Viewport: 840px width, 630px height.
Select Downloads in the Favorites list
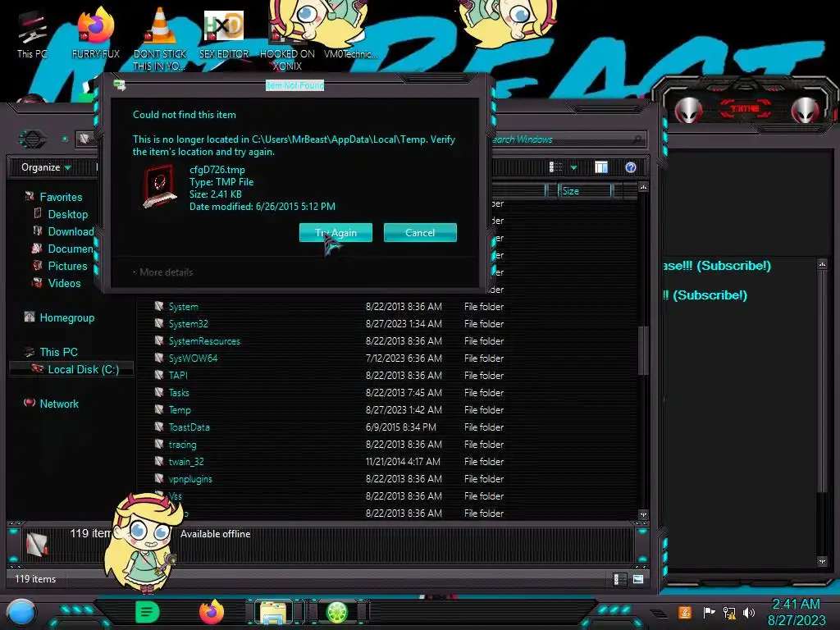coord(71,231)
